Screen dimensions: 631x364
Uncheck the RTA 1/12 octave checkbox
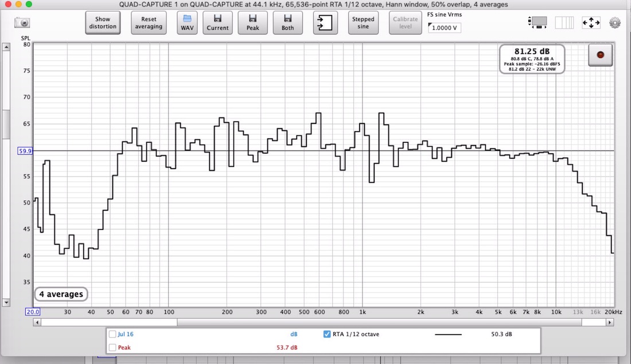tap(327, 334)
